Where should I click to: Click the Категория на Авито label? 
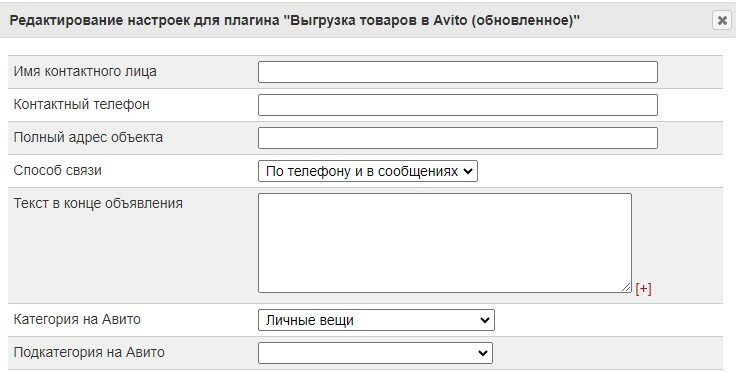77,319
